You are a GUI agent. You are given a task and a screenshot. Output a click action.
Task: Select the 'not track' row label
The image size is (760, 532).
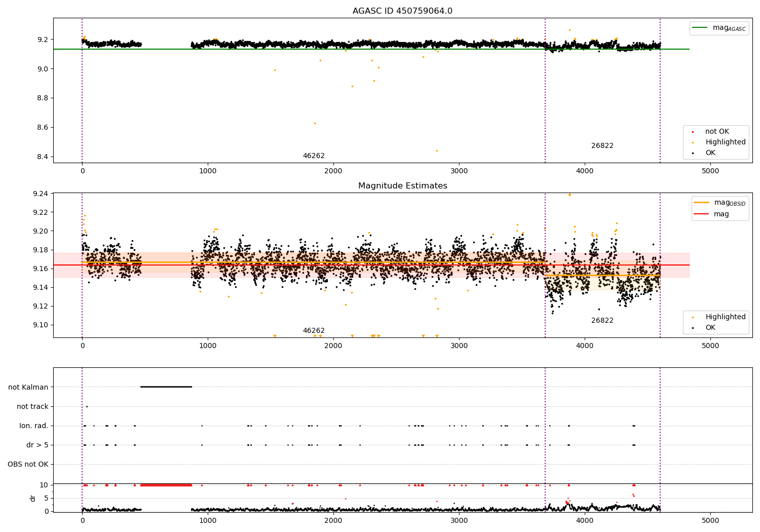[32, 406]
